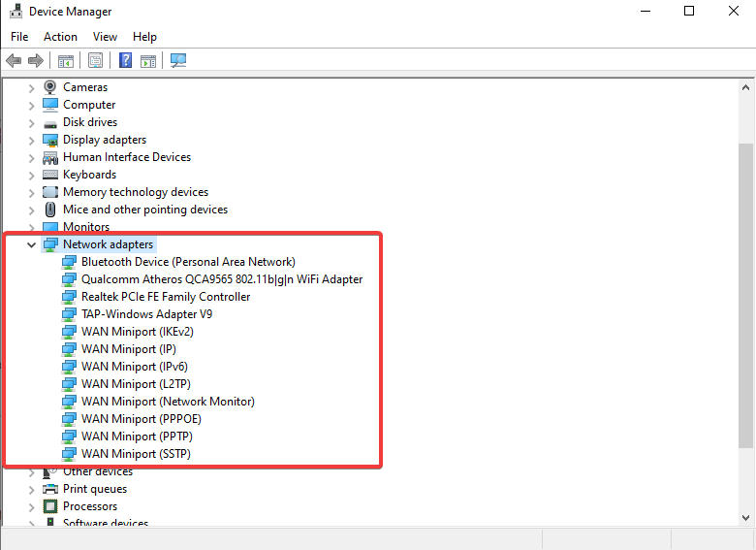Select Bluetooth Device (Personal Area Network) text

click(189, 262)
